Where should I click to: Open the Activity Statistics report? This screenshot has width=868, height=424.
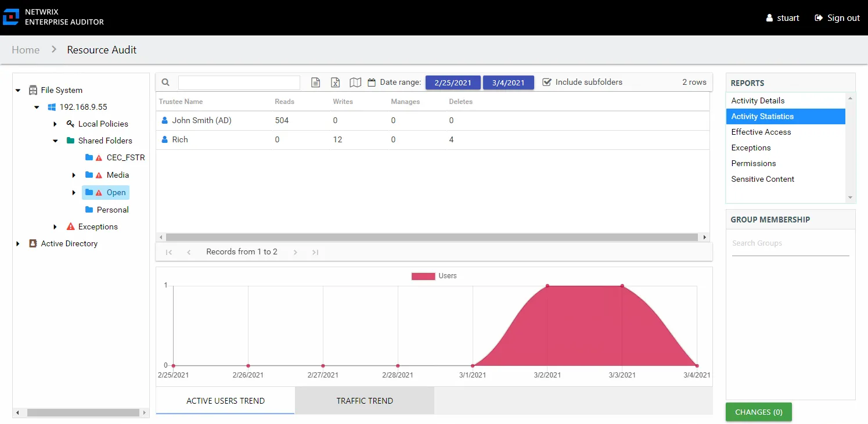pos(786,116)
